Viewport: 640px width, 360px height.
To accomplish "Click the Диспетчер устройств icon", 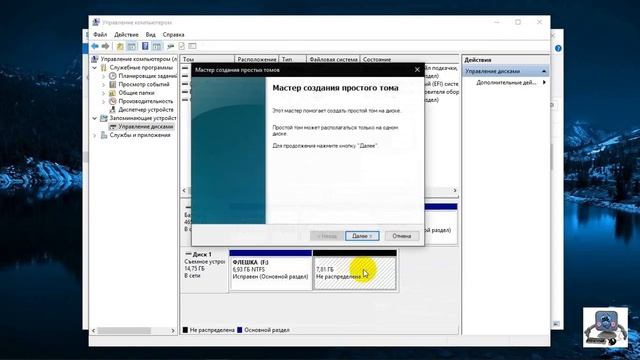I will [113, 110].
